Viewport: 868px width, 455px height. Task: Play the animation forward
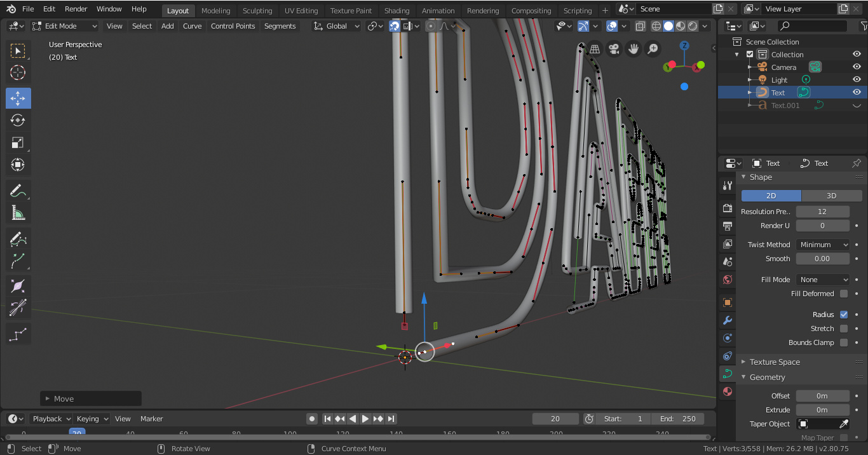[365, 419]
